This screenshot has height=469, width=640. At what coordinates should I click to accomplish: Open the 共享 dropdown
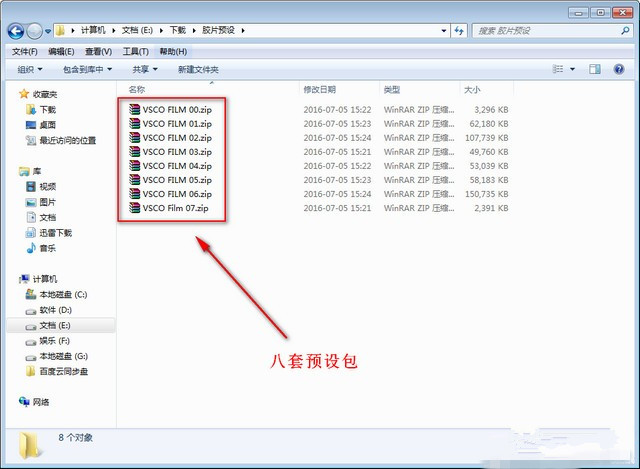pos(145,69)
